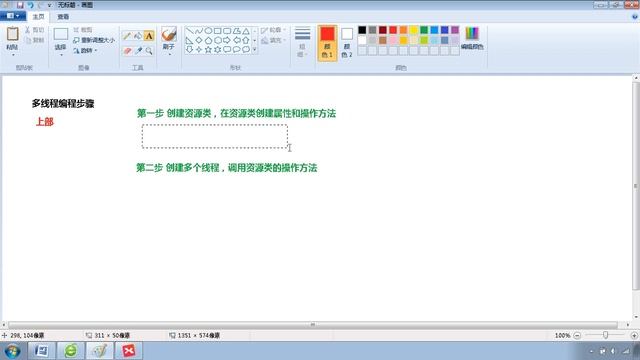Pick the purple color swatch

455,30
